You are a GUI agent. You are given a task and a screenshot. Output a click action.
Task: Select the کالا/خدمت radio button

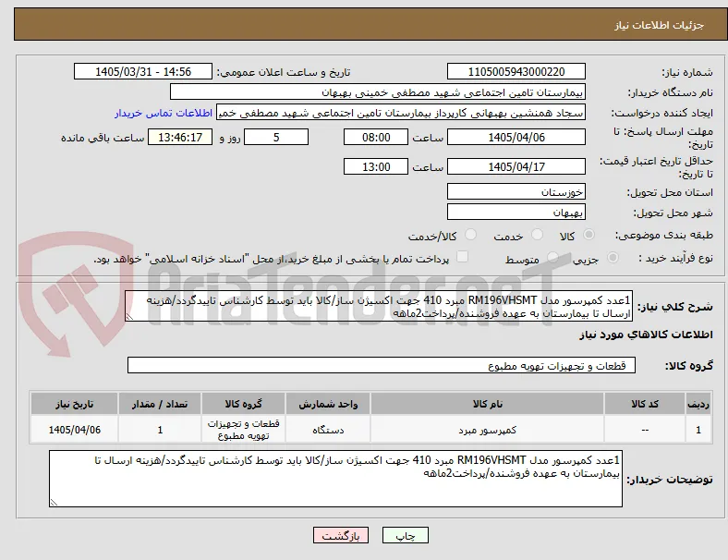[x=471, y=235]
